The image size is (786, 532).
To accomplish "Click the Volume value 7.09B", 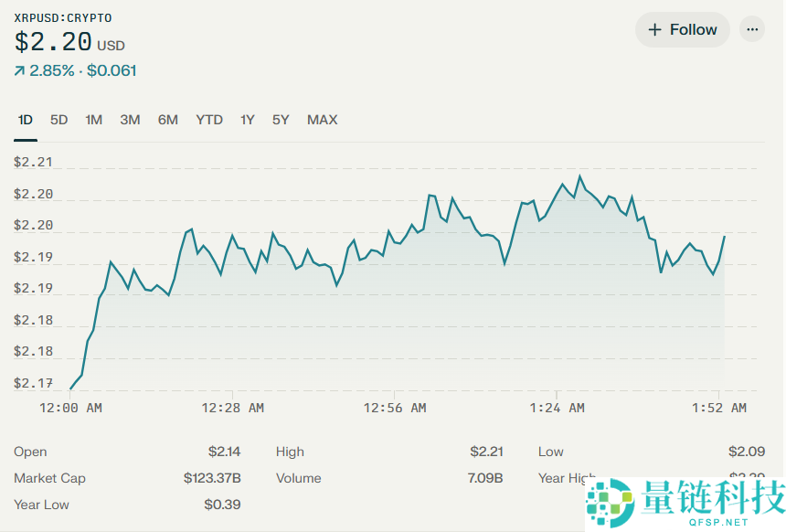I will [x=484, y=478].
